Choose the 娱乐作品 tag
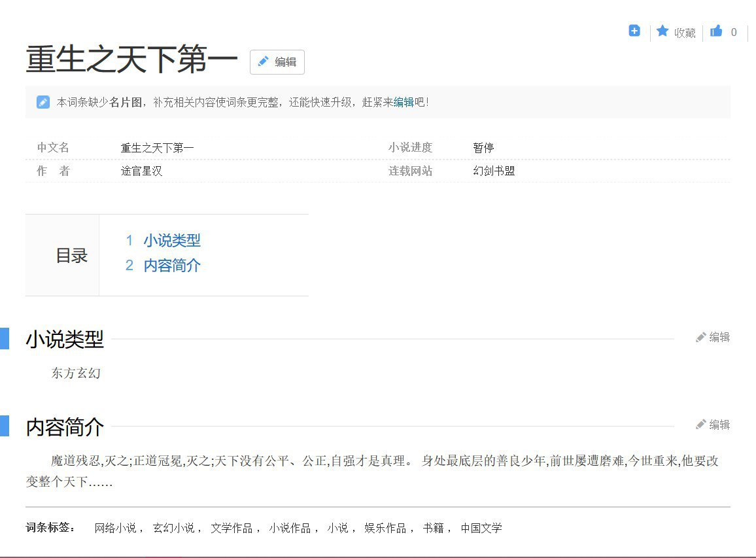This screenshot has width=756, height=558. point(385,528)
